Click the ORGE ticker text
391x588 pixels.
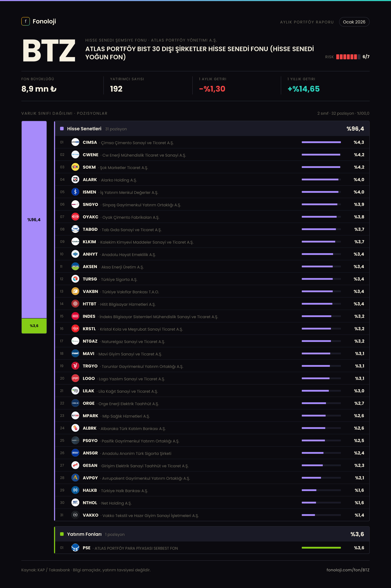89,403
